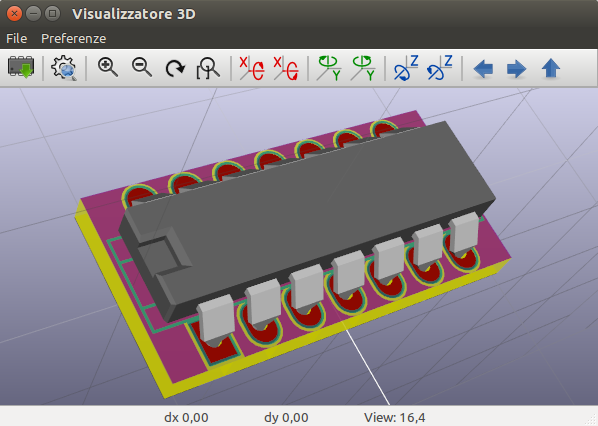This screenshot has width=598, height=426.
Task: Rotate Z clockwise using the first blue Z icon
Action: (x=406, y=68)
